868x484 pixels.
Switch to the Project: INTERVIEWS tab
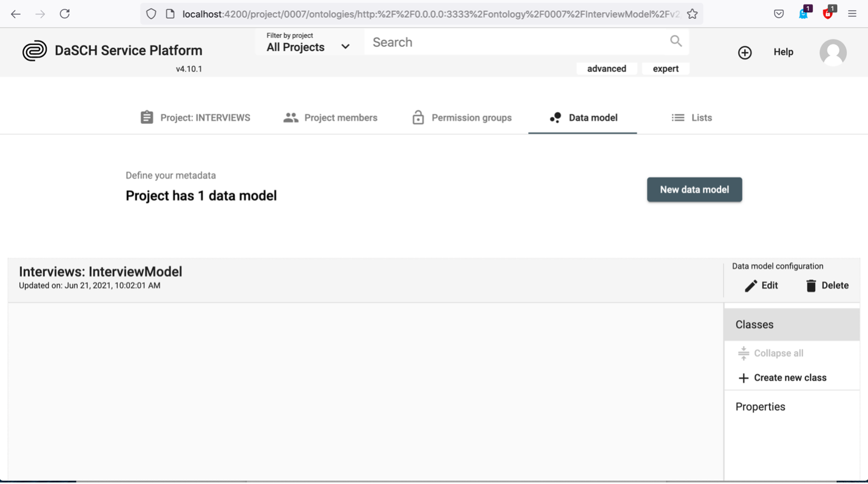(195, 117)
